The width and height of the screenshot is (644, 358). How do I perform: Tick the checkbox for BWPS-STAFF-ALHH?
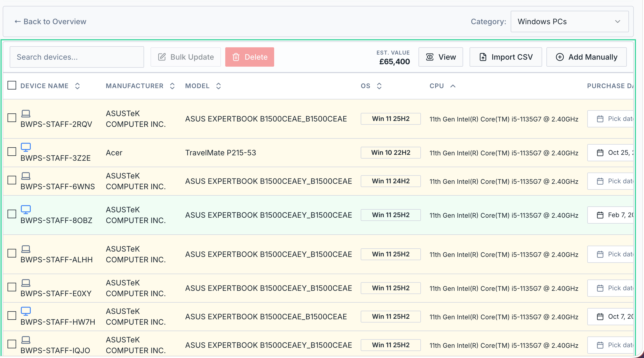(x=12, y=253)
